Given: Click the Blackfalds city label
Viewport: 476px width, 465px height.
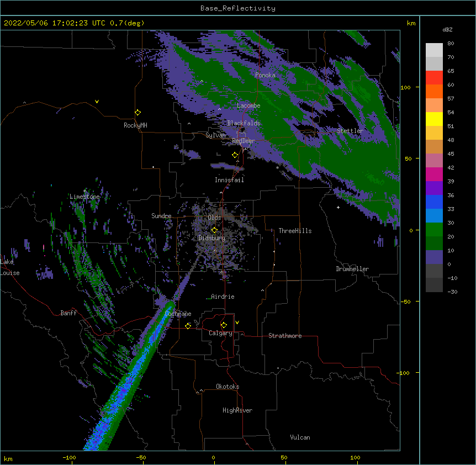Looking at the screenshot, I should click(244, 123).
